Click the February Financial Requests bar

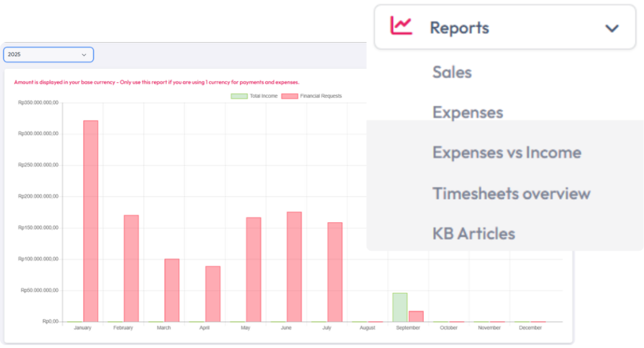131,268
